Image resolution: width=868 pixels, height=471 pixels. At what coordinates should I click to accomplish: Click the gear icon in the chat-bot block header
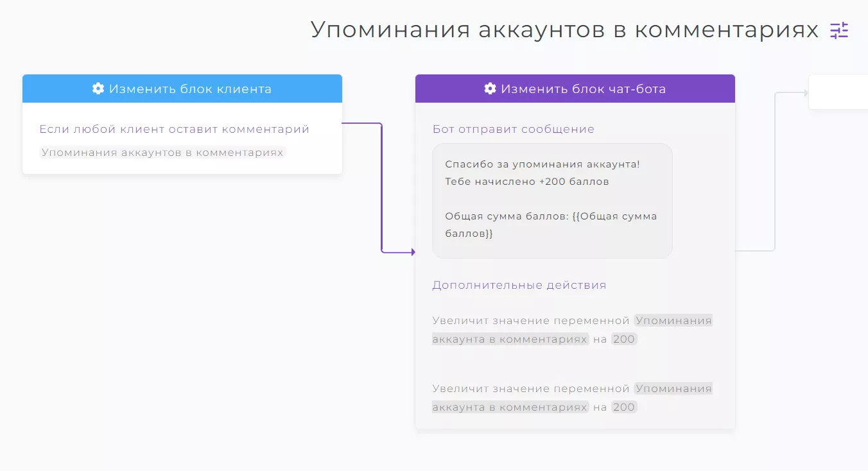[490, 89]
